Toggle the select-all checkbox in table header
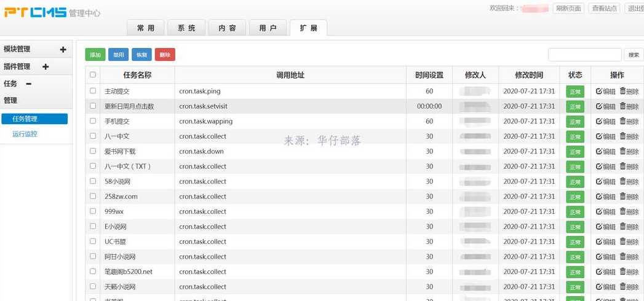The height and width of the screenshot is (301, 644). (x=93, y=74)
